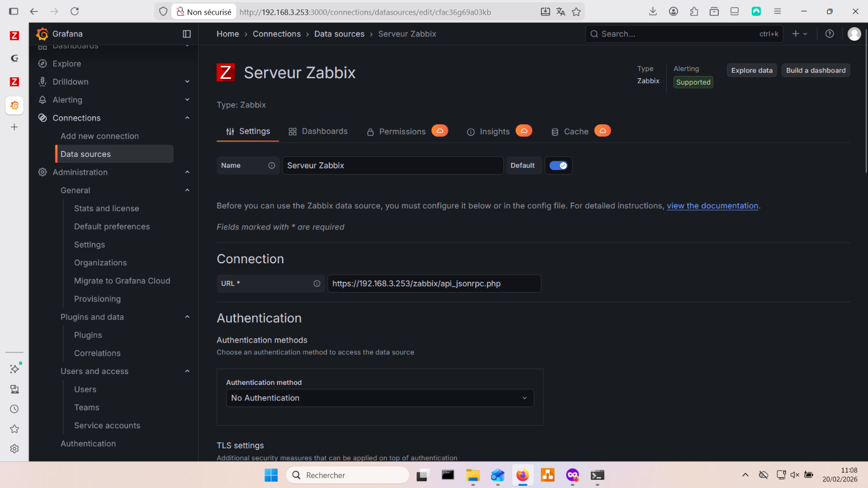
Task: Collapse the Connections section chevron
Action: point(187,118)
